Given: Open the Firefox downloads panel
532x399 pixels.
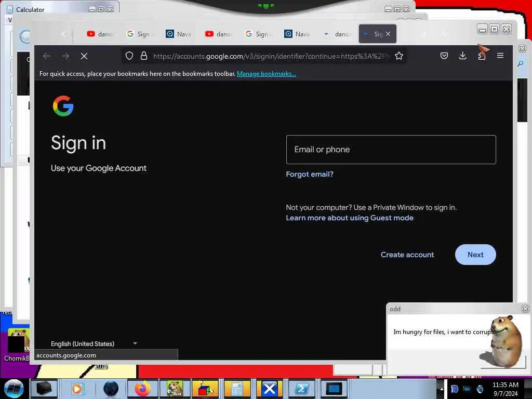Looking at the screenshot, I should 462,56.
